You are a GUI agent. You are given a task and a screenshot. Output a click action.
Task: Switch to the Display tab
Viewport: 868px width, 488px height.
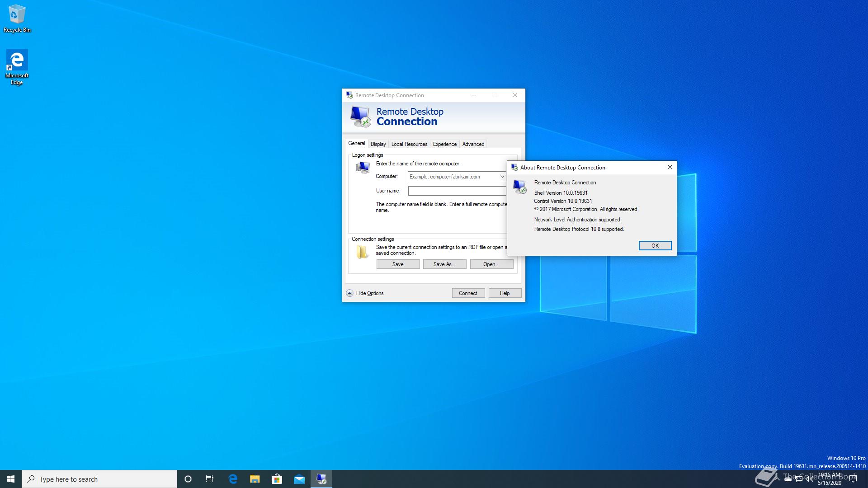click(x=378, y=144)
